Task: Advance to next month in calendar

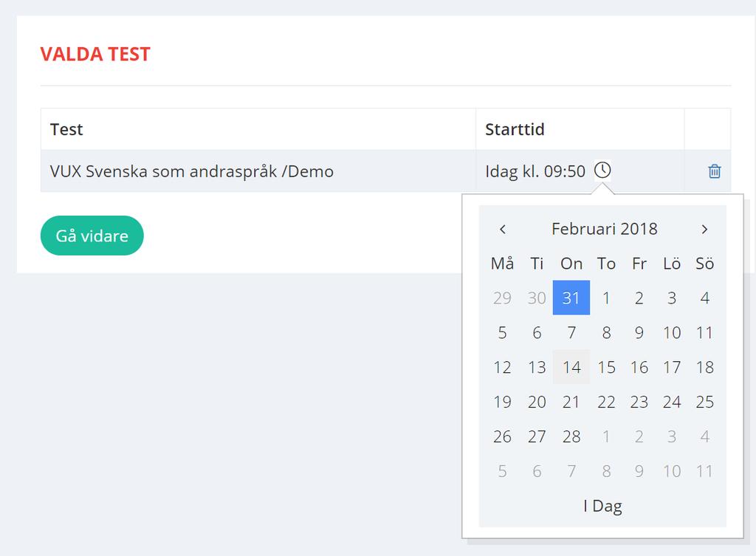Action: 704,229
